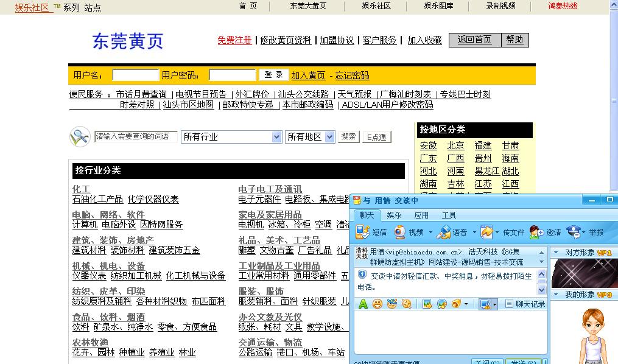Click the screen capture scissors icon

click(485, 304)
